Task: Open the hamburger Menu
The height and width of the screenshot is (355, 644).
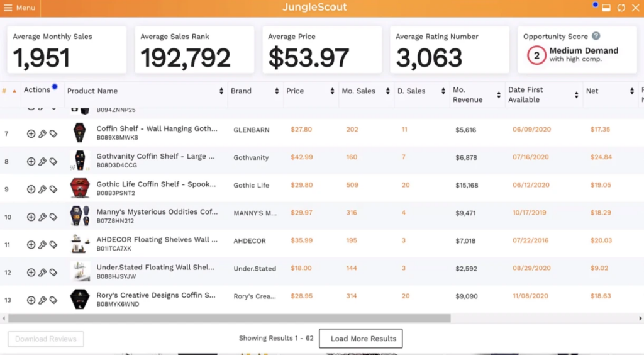Action: click(19, 8)
